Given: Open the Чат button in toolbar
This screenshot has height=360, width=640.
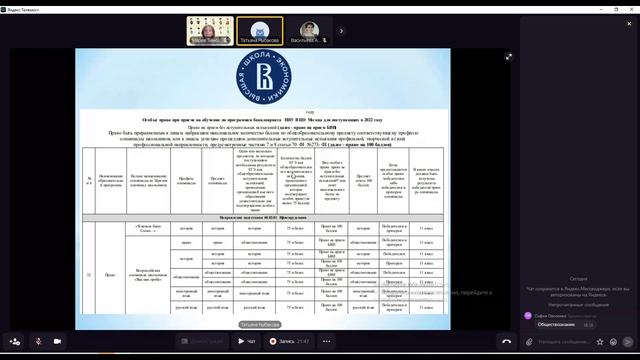Looking at the screenshot, I should [x=247, y=341].
